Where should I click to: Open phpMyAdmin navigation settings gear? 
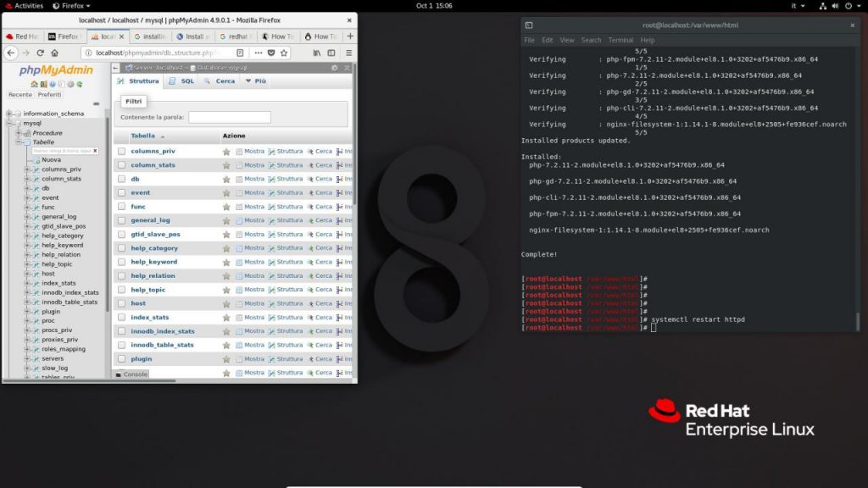click(x=70, y=84)
